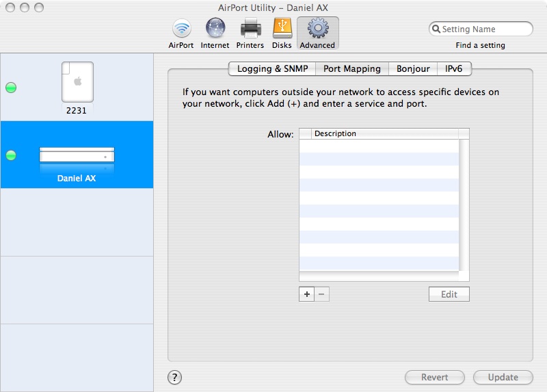
Task: Click the first row in Allow list
Action: click(379, 146)
